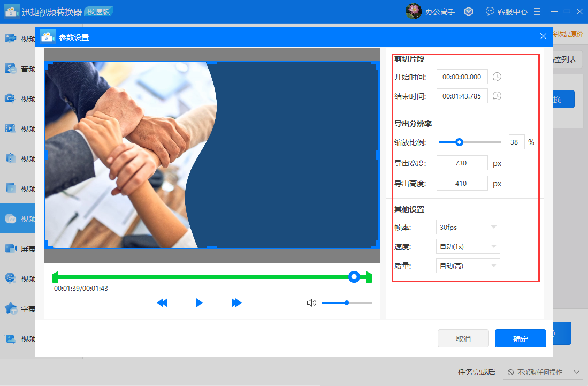Open the 速度 speed dropdown showing 自动(1x)
Viewport: 588px width, 386px height.
(468, 246)
